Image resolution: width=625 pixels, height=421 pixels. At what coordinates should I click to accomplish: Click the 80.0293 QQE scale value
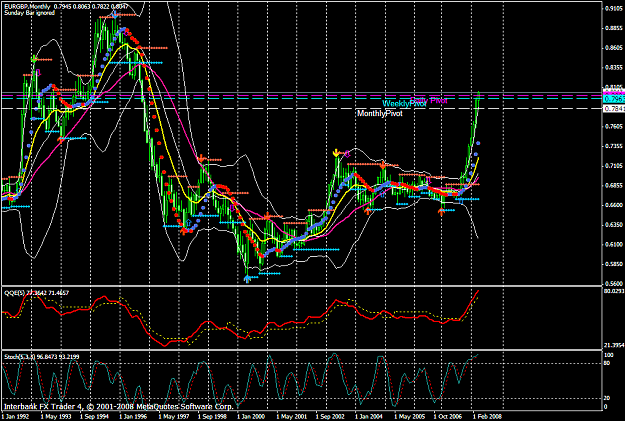click(614, 291)
